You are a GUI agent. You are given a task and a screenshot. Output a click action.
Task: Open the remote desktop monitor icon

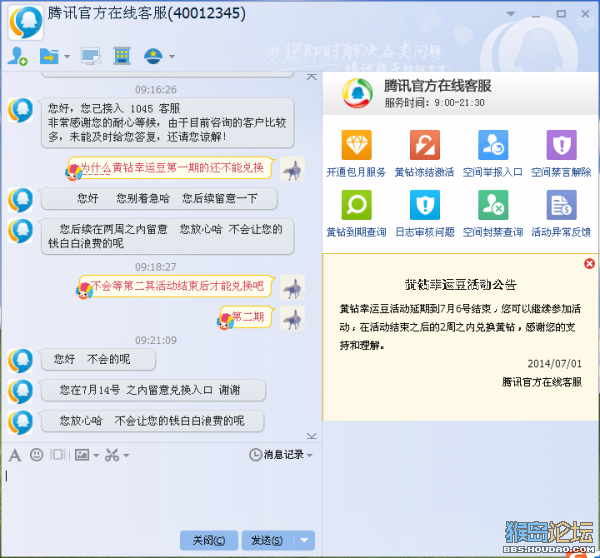click(x=91, y=56)
